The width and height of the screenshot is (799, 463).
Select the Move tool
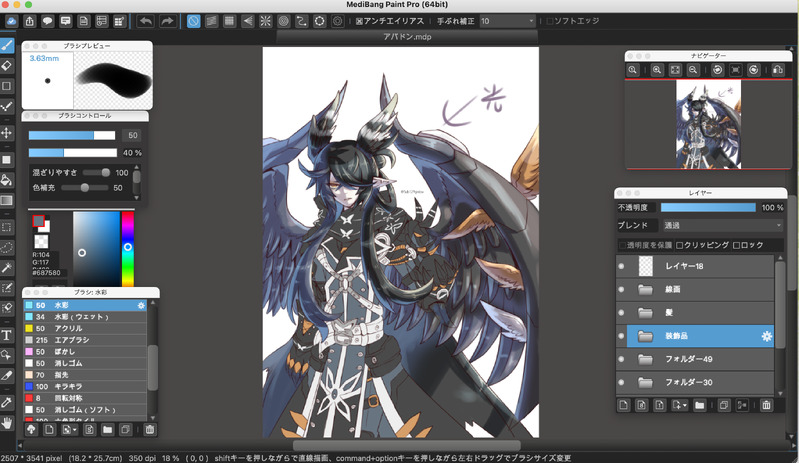tap(7, 133)
